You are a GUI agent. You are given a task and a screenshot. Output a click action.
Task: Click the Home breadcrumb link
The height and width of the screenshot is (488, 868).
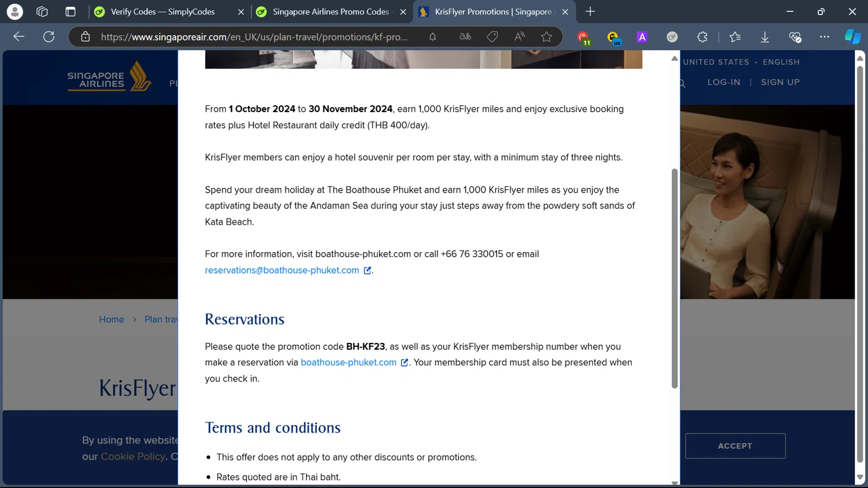click(x=112, y=319)
